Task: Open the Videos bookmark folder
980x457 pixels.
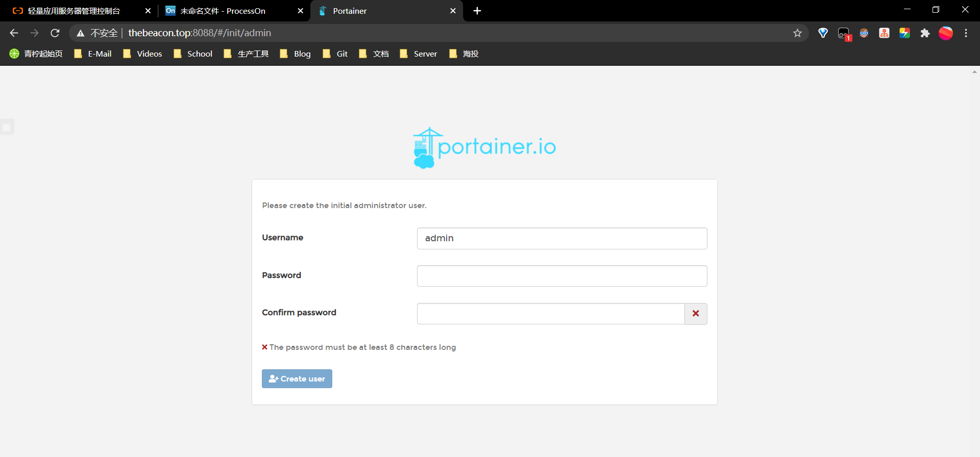Action: 142,54
